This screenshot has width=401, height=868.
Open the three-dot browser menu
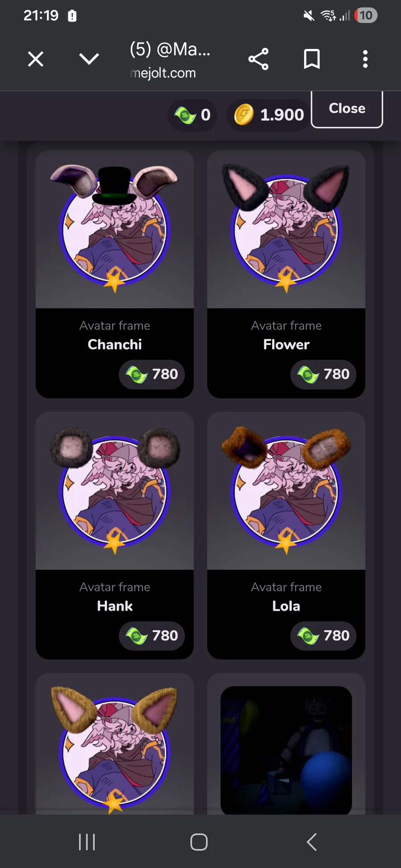(365, 59)
